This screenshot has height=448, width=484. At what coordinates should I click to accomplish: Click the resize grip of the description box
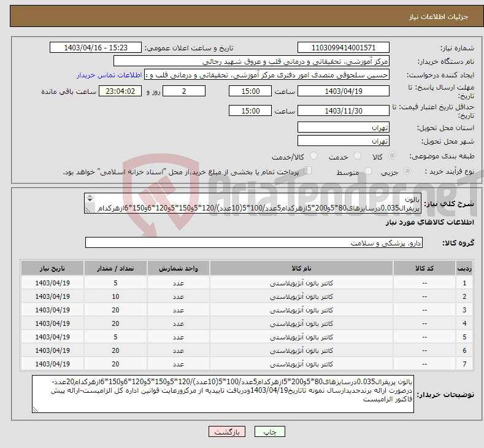[88, 210]
